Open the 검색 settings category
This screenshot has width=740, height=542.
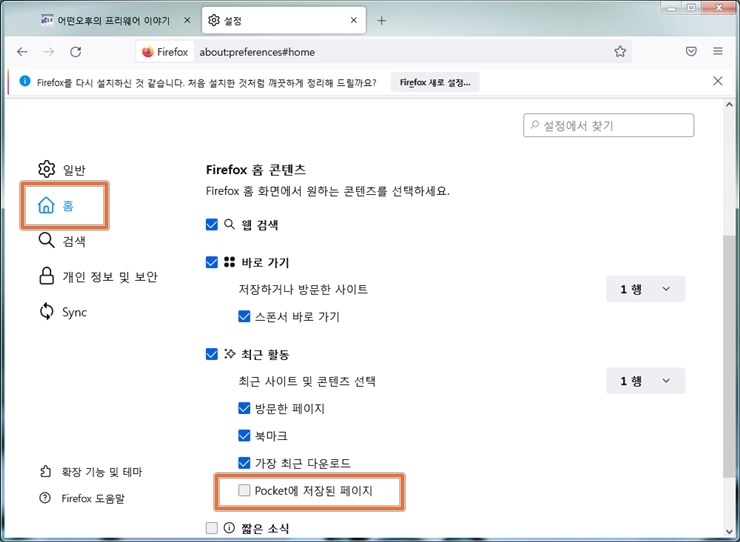click(62, 241)
